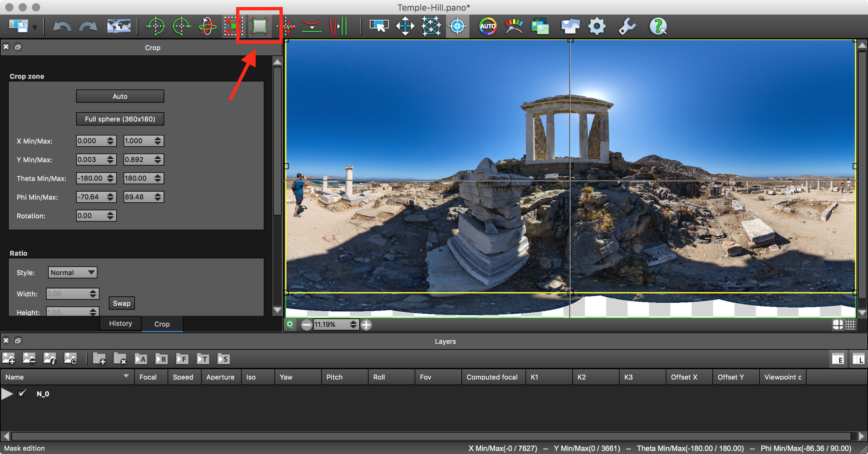The width and height of the screenshot is (868, 454).
Task: Click the image info layer icon
Action: (x=50, y=359)
